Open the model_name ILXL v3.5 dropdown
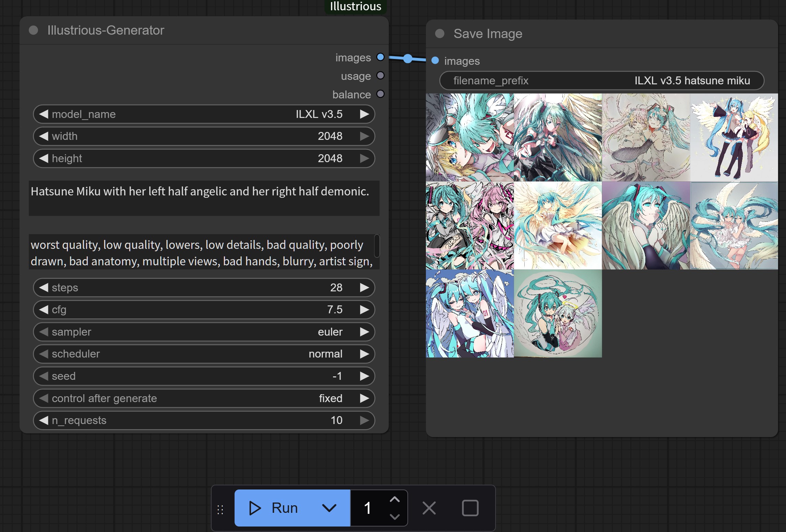Viewport: 786px width, 532px height. tap(204, 114)
